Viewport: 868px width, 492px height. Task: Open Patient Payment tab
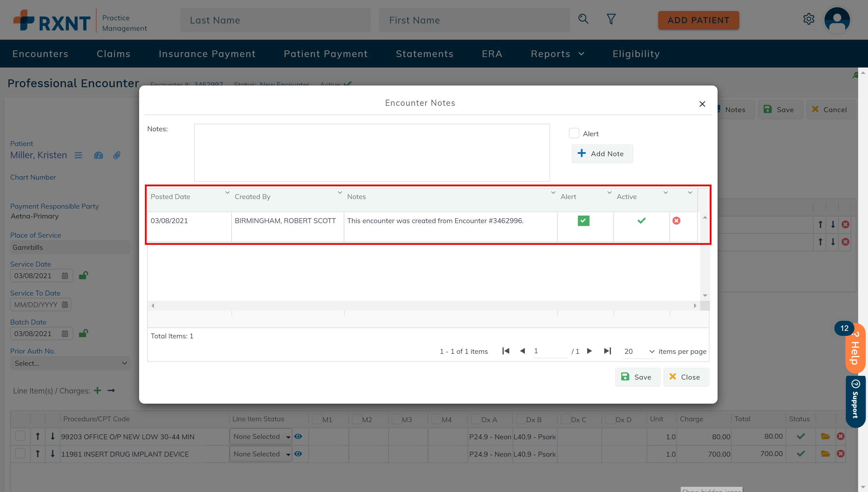(x=326, y=54)
